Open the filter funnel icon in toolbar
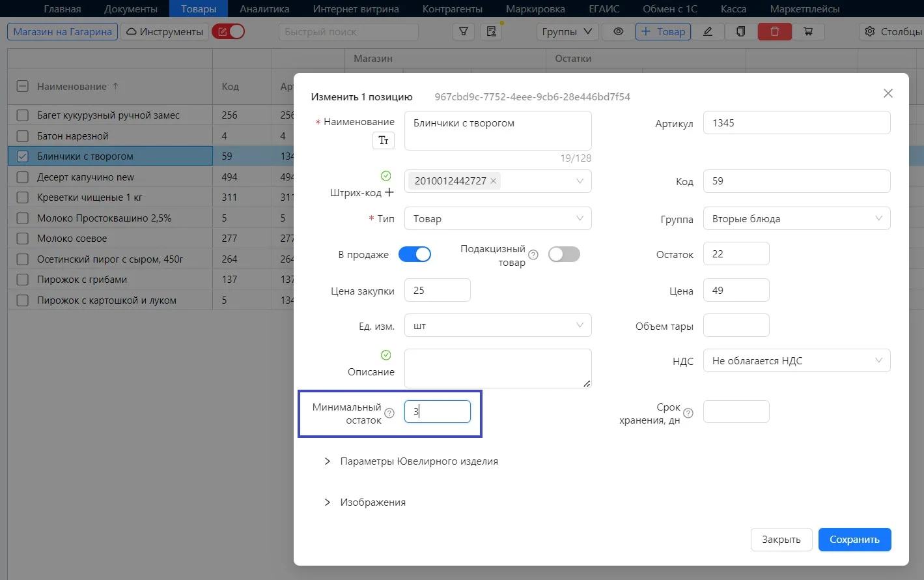The height and width of the screenshot is (580, 924). click(463, 31)
